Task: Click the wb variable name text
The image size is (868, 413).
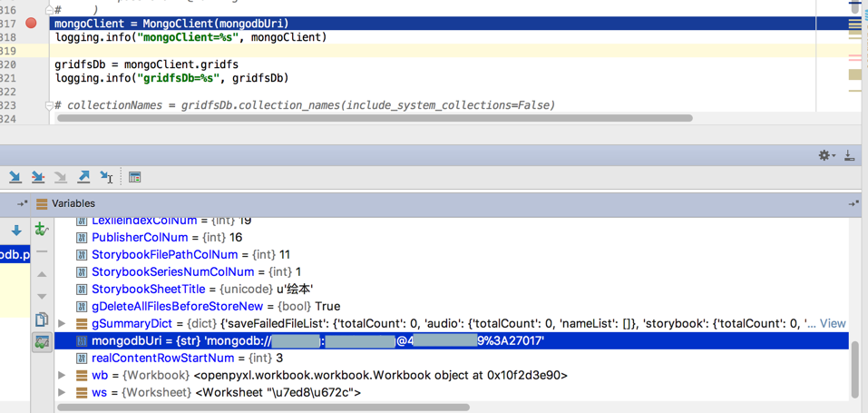Action: (x=100, y=375)
